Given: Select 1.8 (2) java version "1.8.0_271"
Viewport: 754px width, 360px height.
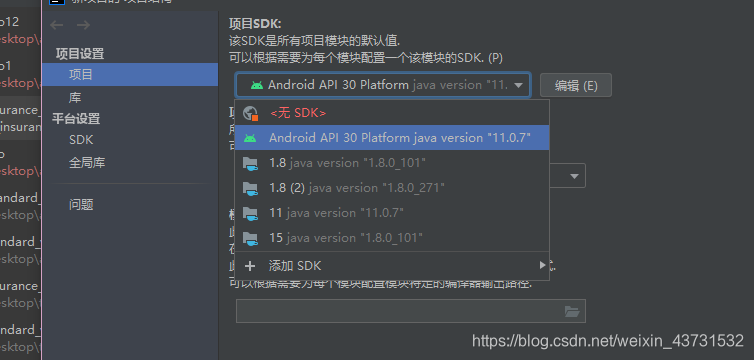Looking at the screenshot, I should (x=392, y=188).
